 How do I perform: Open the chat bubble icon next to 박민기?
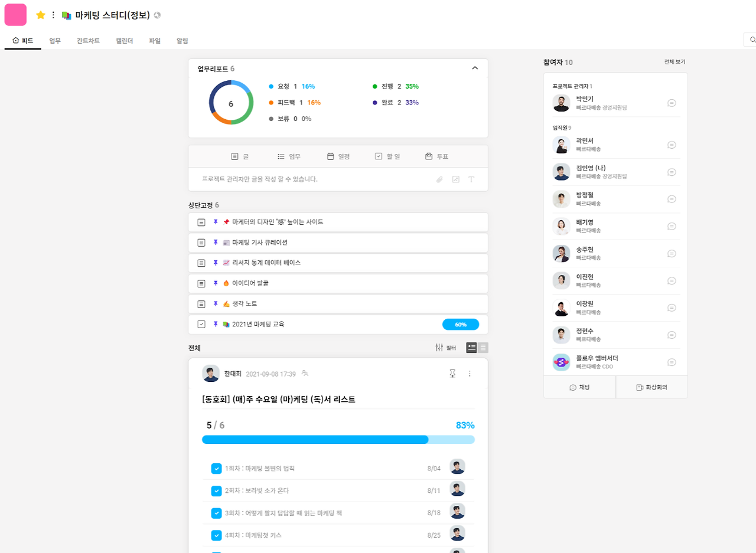pos(672,102)
